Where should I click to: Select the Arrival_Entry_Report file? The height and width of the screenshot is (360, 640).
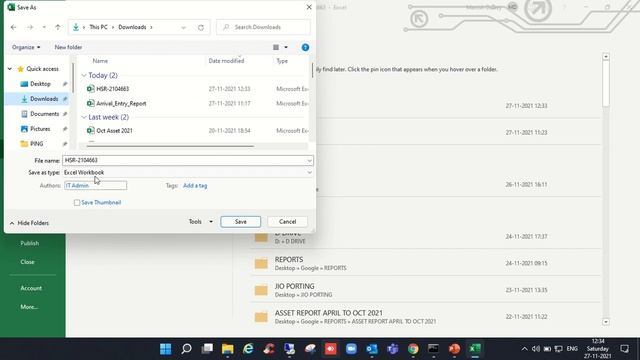point(121,104)
